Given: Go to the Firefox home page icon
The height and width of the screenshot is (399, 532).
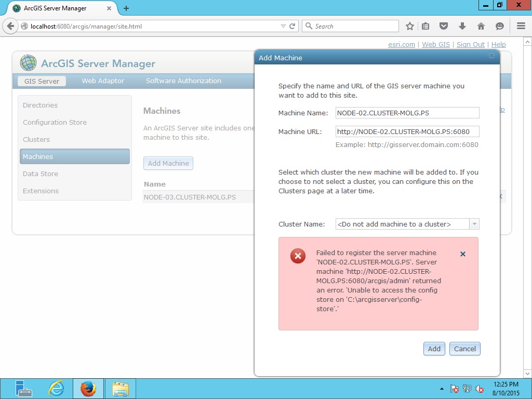Looking at the screenshot, I should pos(481,26).
